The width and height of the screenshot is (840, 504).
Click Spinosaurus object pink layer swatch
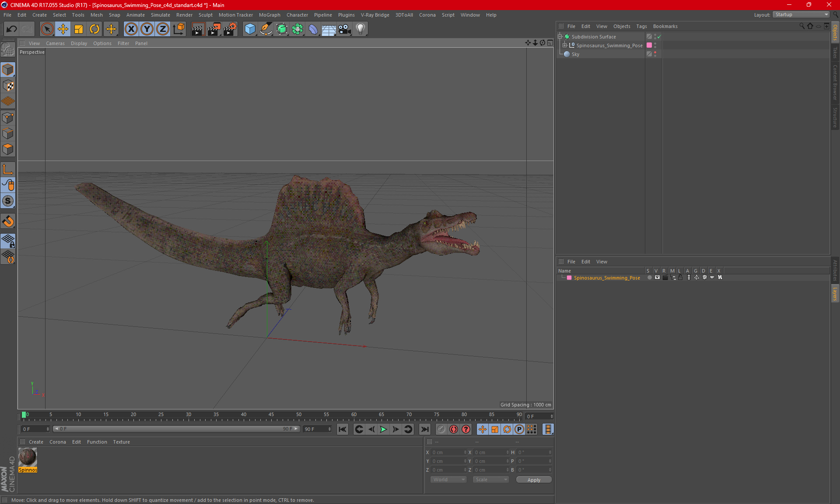(649, 45)
